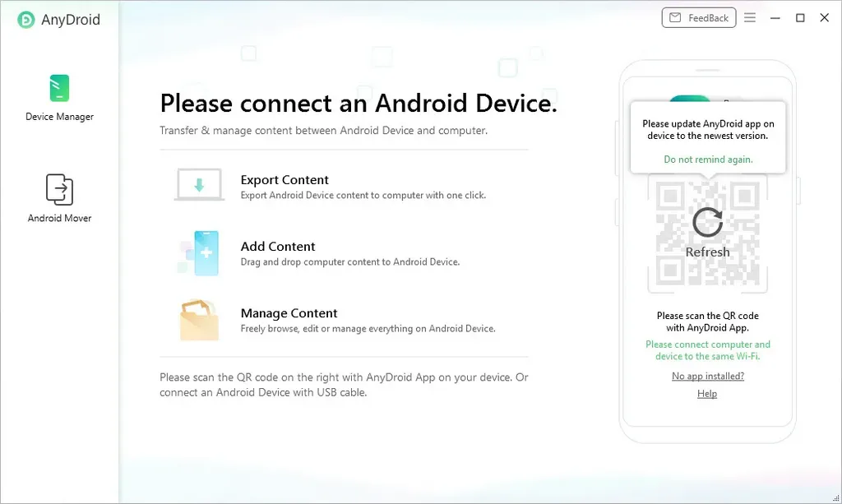Maximize the AnyDroid window
The width and height of the screenshot is (842, 504).
pyautogui.click(x=800, y=18)
